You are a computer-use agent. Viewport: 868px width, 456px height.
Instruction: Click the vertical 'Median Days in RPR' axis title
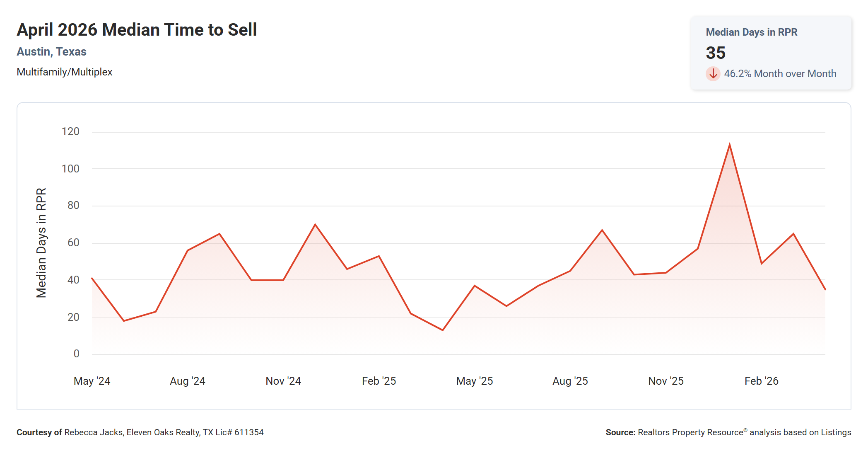click(x=41, y=243)
